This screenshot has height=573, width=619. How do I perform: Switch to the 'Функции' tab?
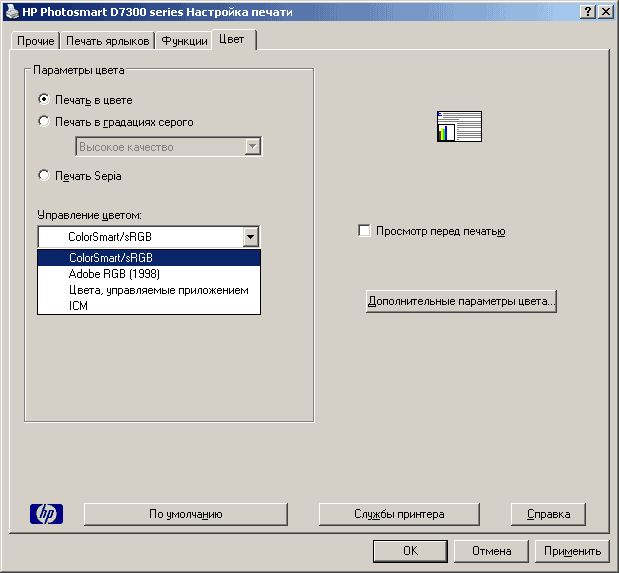(184, 41)
